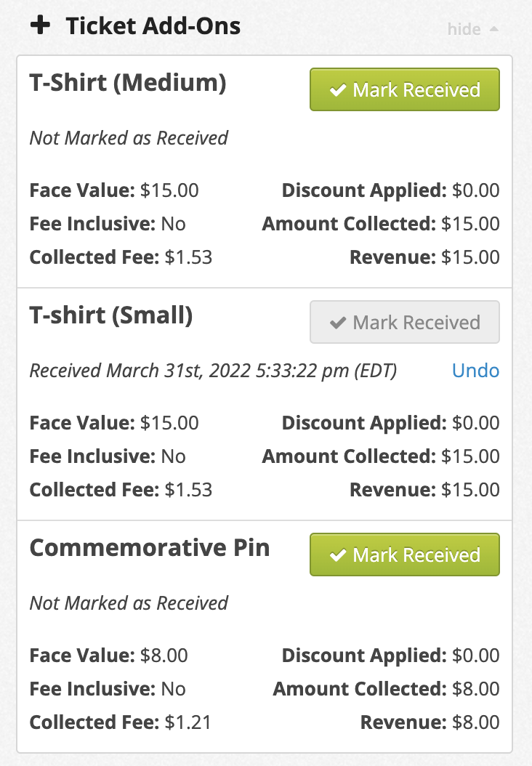This screenshot has height=766, width=532.
Task: Click the checkmark icon on Commemorative Pin button
Action: pos(337,555)
